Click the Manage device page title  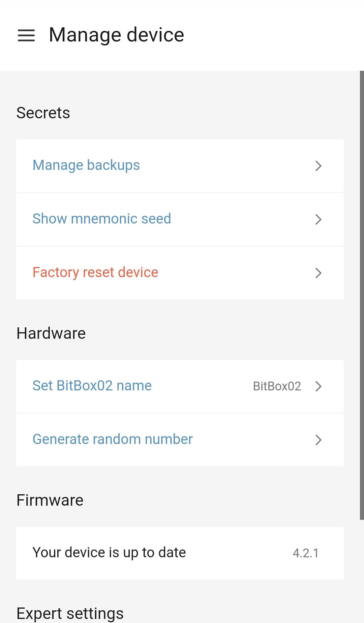pyautogui.click(x=117, y=35)
